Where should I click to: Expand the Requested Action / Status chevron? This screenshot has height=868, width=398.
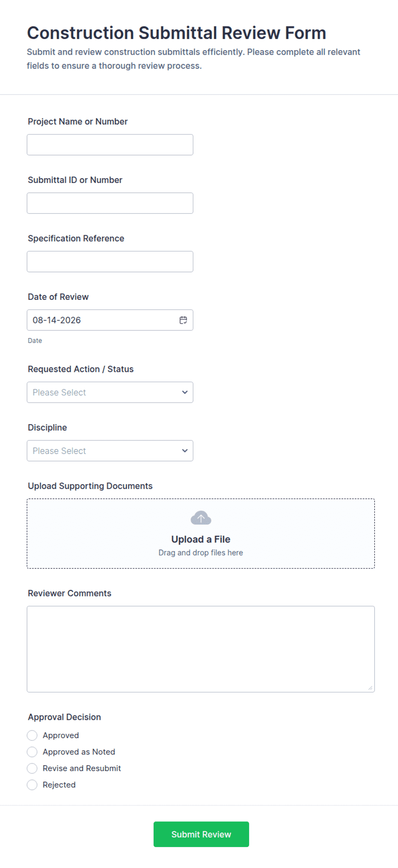[185, 392]
